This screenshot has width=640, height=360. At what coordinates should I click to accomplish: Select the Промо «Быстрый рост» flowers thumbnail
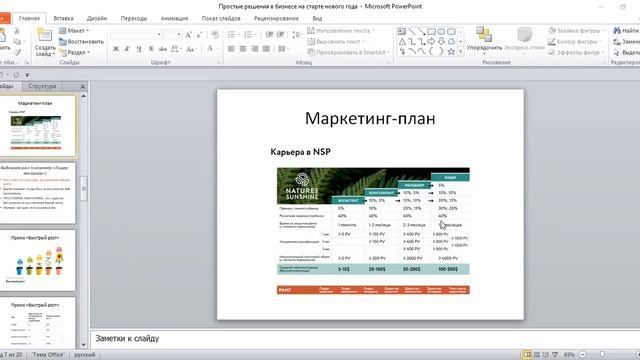pos(38,260)
